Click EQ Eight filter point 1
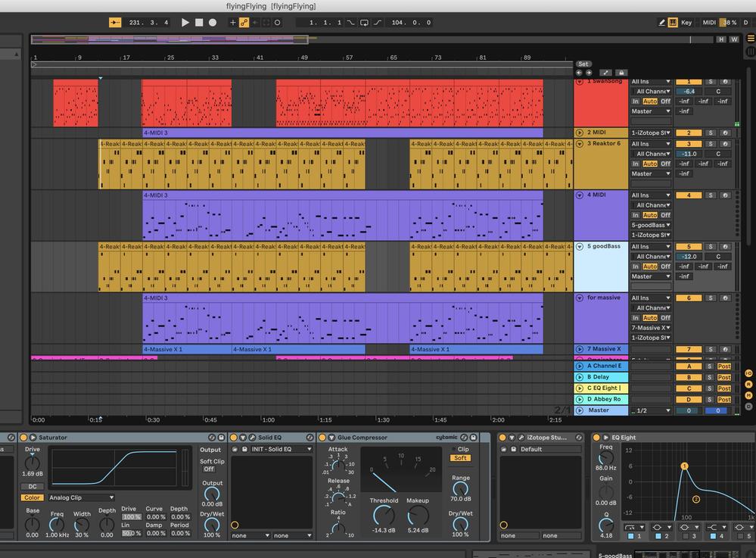756x558 pixels. pyautogui.click(x=684, y=466)
